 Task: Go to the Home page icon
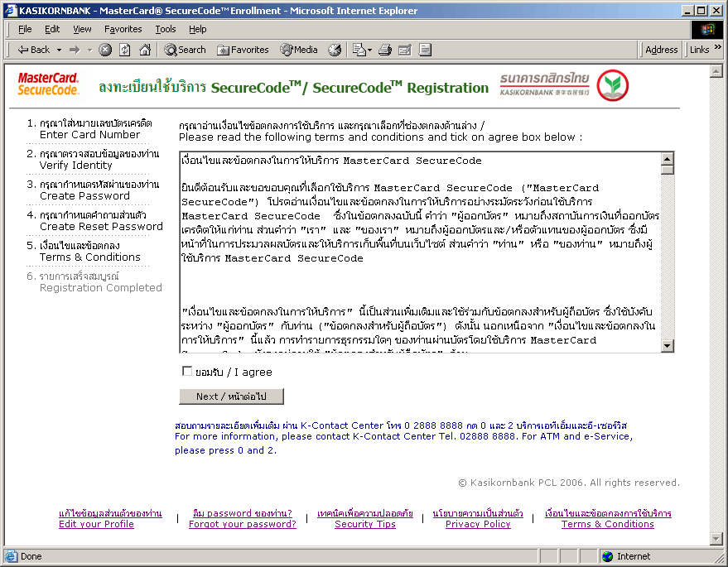click(x=145, y=50)
